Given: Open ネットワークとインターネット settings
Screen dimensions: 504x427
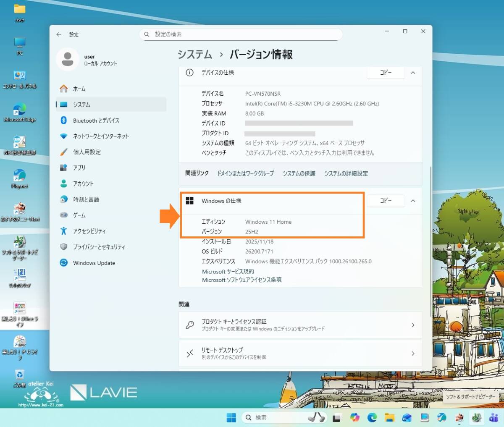Looking at the screenshot, I should (x=111, y=136).
